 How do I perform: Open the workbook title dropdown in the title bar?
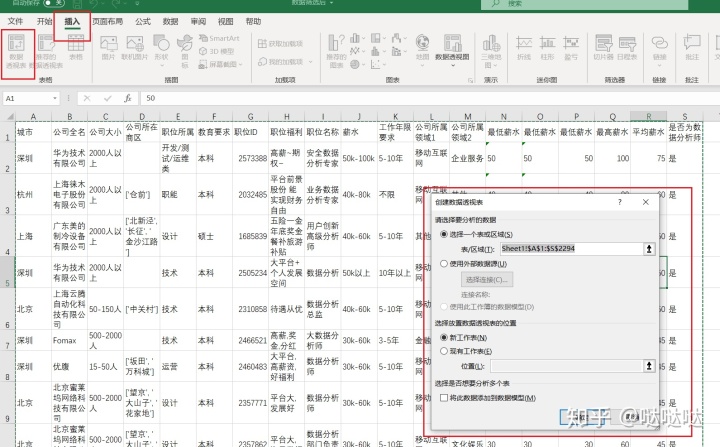[x=331, y=3]
